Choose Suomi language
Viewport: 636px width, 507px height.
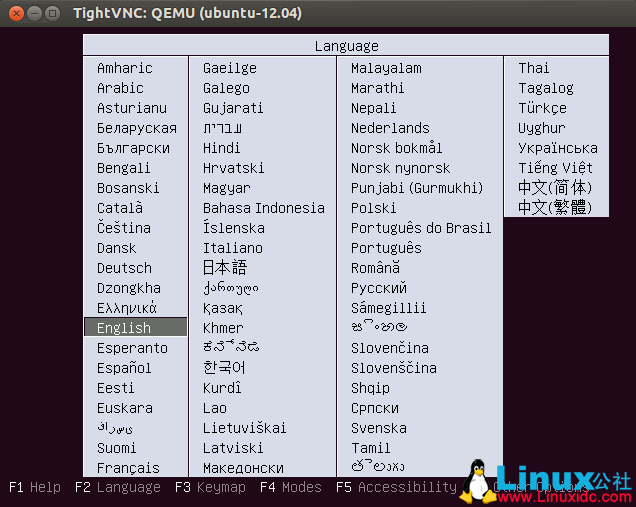coord(117,448)
